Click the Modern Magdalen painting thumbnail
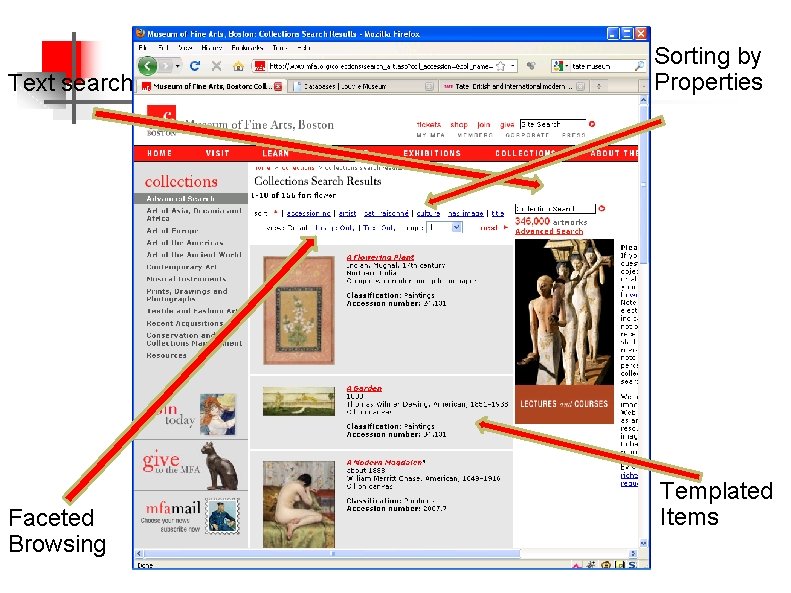791x593 pixels. (x=299, y=504)
